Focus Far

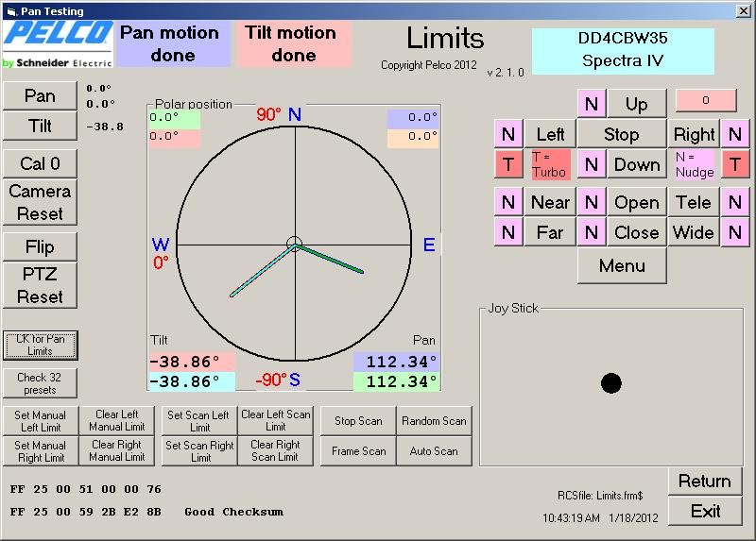[x=550, y=232]
